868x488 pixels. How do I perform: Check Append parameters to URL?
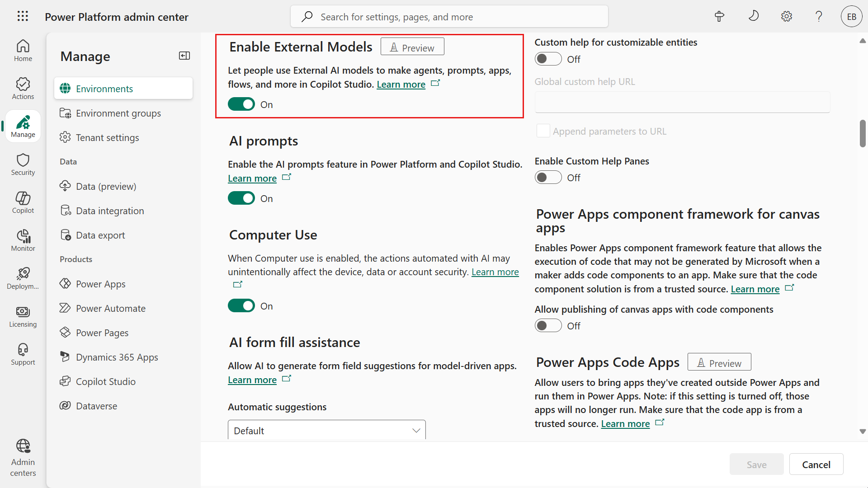(x=543, y=131)
